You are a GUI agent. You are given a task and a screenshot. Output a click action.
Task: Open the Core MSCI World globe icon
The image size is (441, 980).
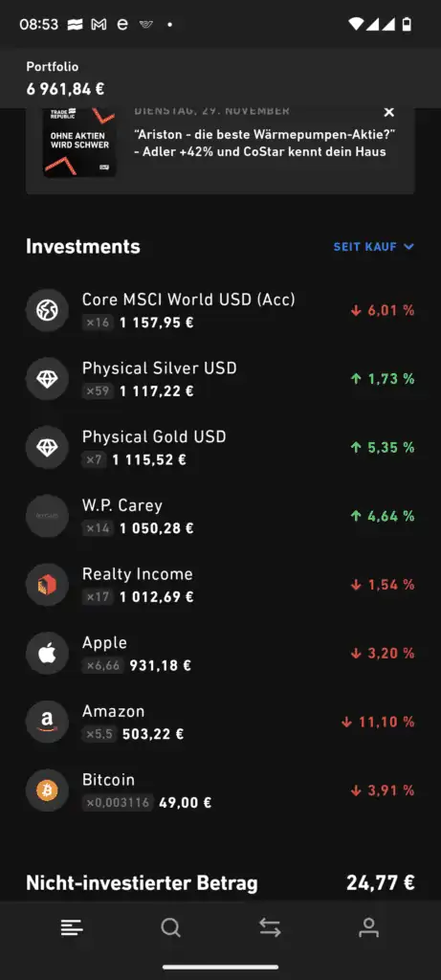pyautogui.click(x=47, y=311)
